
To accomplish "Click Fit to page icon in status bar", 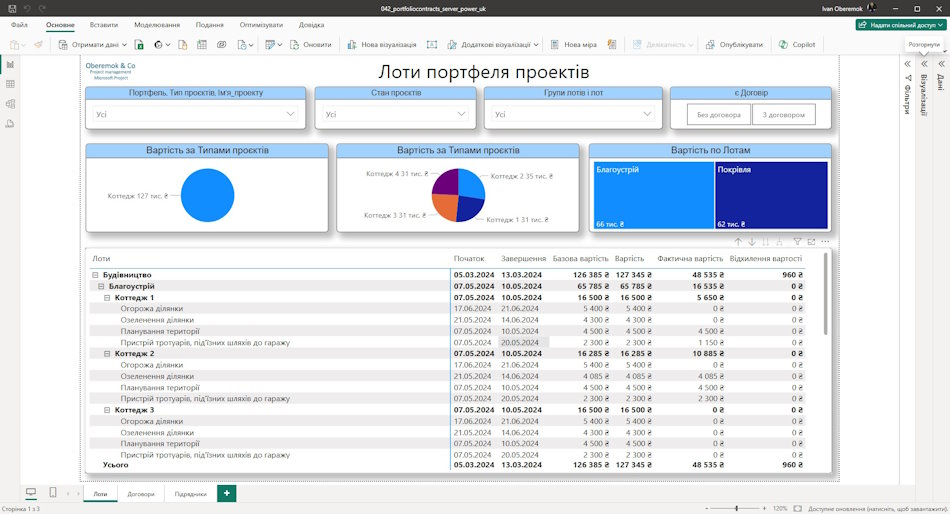I will (798, 509).
